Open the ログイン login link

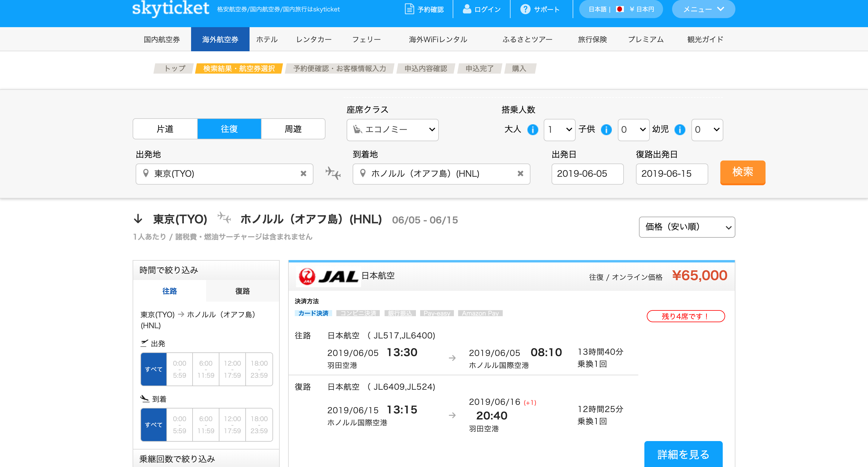coord(482,9)
